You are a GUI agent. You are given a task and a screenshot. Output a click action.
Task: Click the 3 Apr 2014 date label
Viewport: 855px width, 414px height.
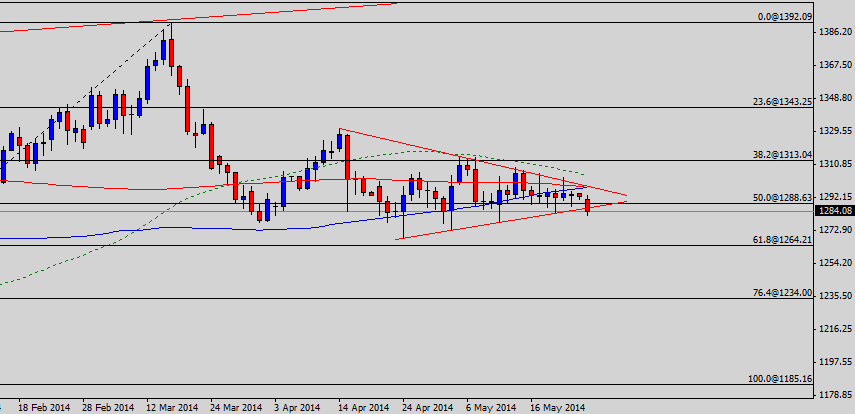point(297,407)
